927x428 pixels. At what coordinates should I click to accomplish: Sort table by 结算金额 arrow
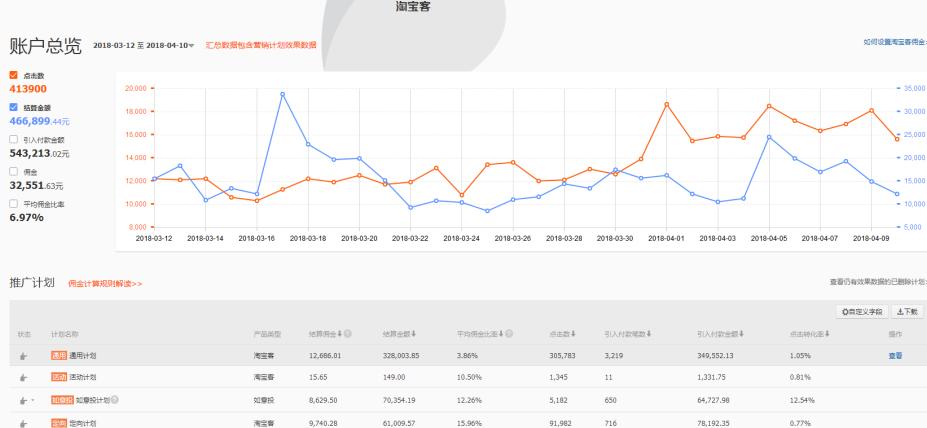415,332
